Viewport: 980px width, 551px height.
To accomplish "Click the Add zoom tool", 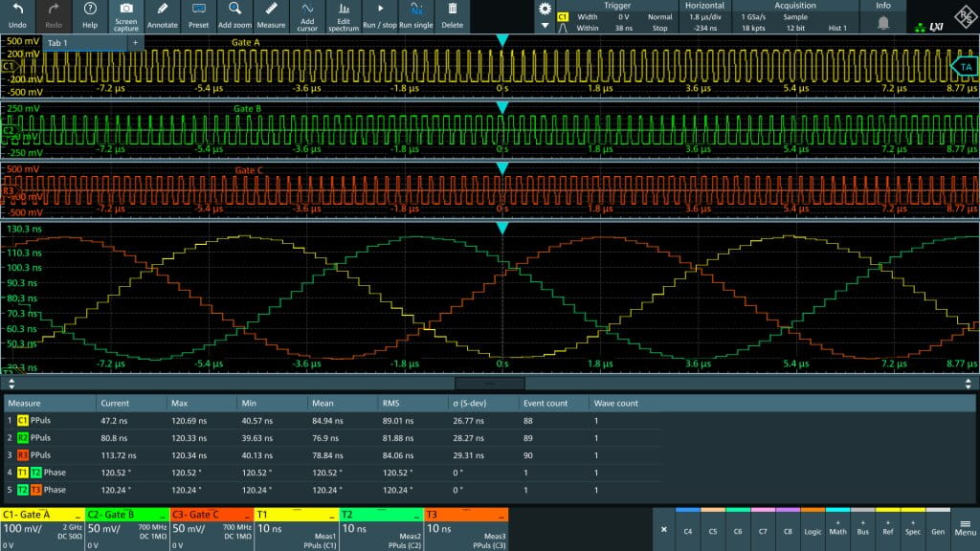I will click(234, 14).
